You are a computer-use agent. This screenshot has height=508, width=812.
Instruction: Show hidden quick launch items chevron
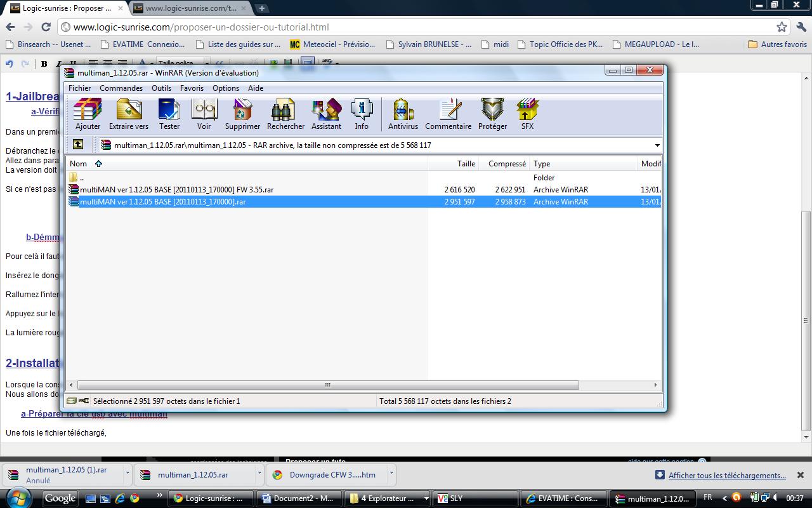[x=159, y=495]
